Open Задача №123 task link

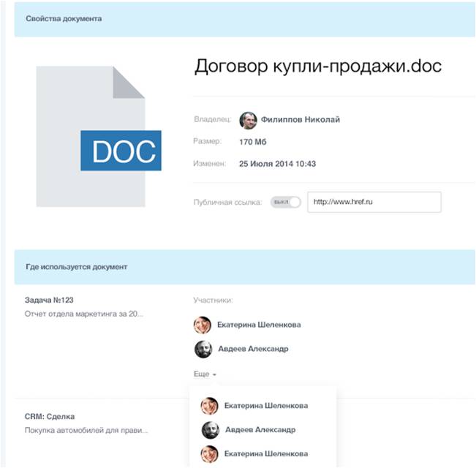49,300
